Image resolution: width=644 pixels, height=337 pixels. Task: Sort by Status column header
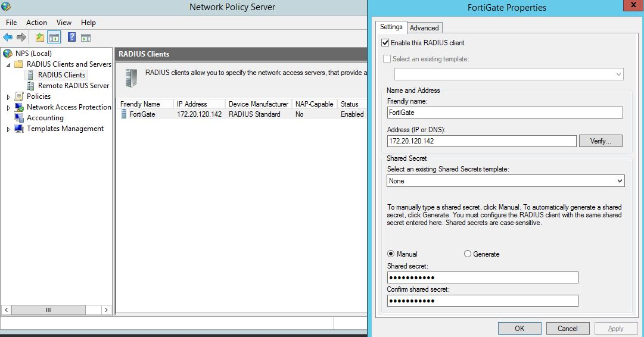tap(351, 104)
